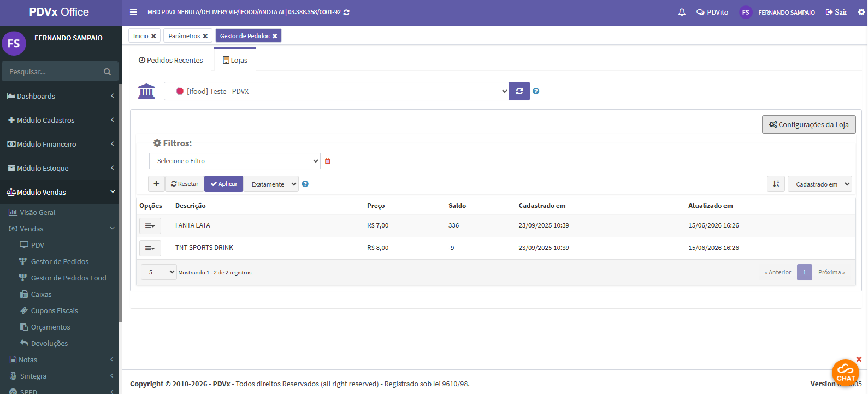Select the Lojas tab
Image resolution: width=868 pixels, height=395 pixels.
coord(235,60)
